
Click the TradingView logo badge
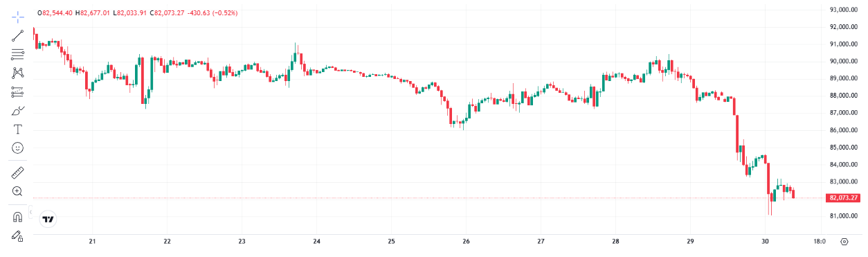[48, 220]
